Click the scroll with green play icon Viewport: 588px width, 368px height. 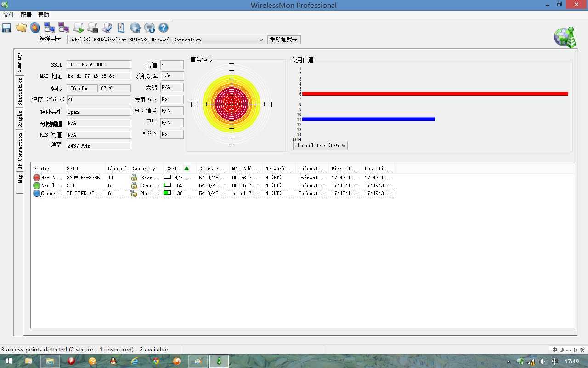pos(78,28)
